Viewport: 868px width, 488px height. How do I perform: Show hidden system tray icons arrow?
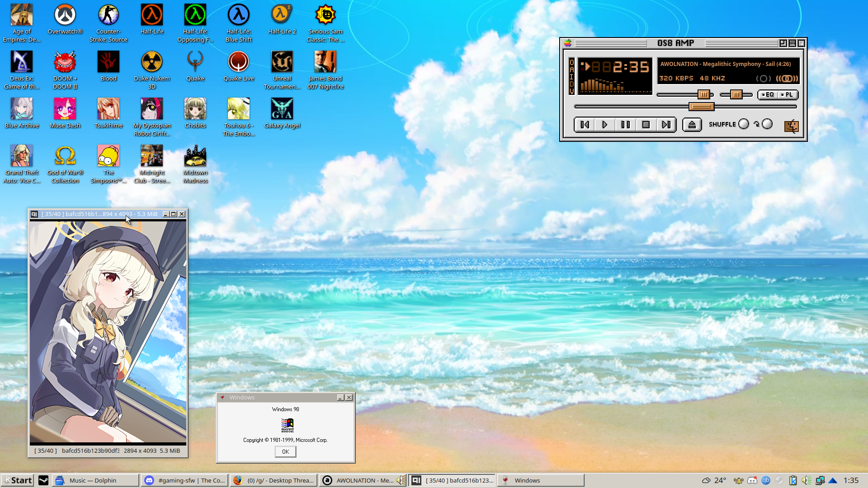[833, 480]
